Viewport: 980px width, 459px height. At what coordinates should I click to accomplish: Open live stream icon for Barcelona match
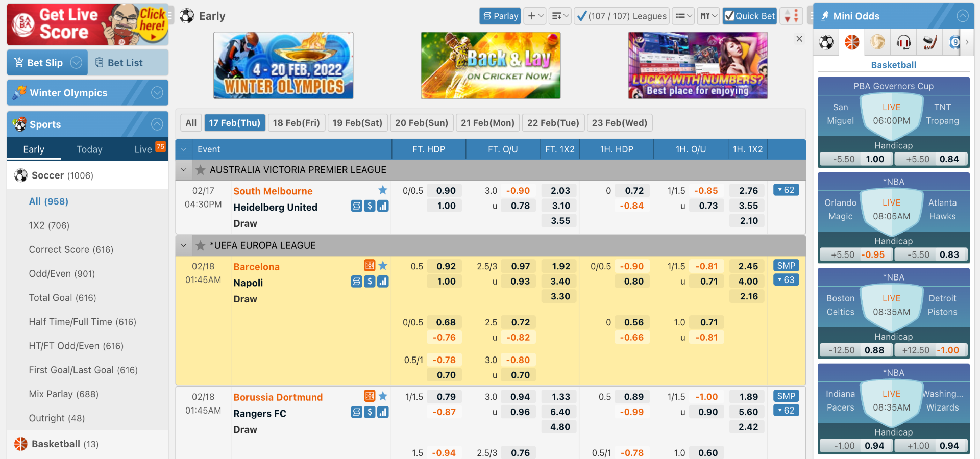click(x=370, y=265)
